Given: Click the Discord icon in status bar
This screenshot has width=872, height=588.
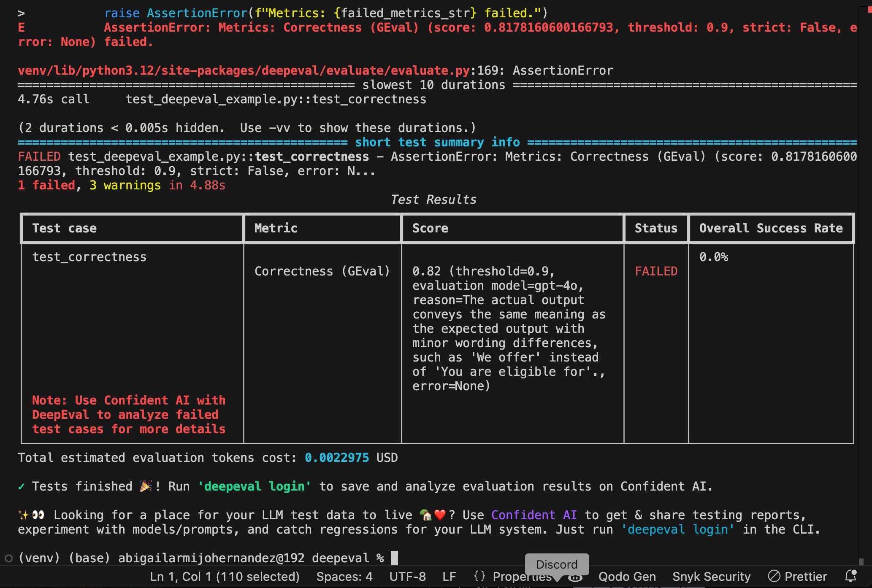Looking at the screenshot, I should click(x=575, y=578).
